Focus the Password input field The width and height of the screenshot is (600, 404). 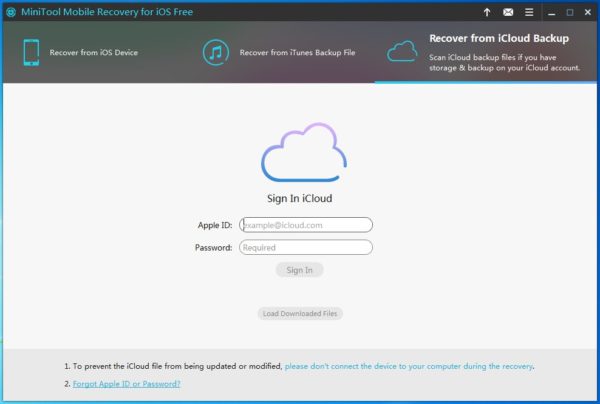pyautogui.click(x=306, y=248)
